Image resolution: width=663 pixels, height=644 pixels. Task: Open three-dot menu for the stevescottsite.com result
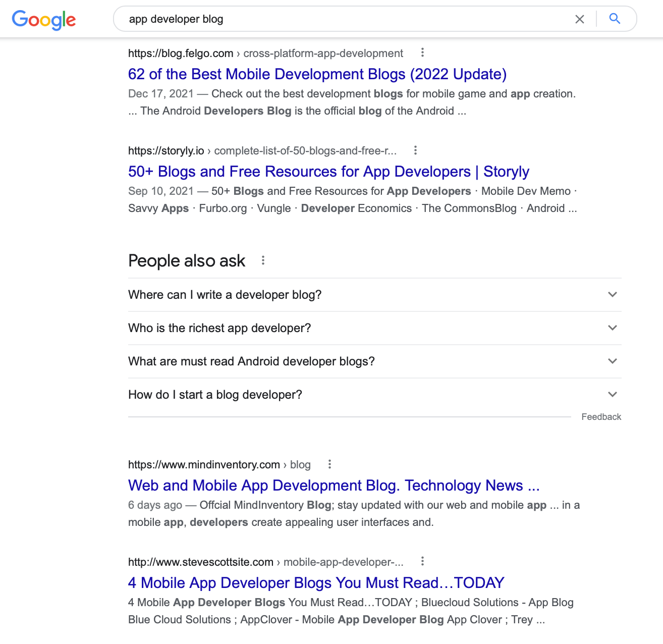coord(422,561)
